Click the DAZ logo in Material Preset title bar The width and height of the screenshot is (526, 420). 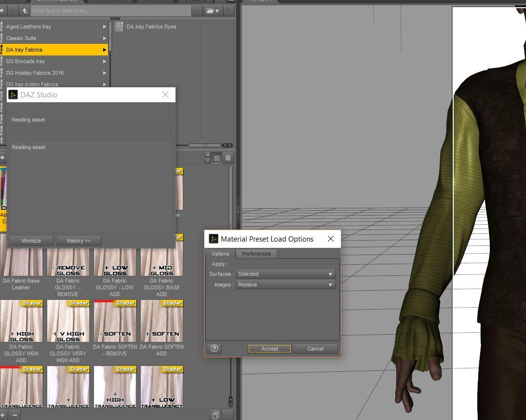click(214, 239)
